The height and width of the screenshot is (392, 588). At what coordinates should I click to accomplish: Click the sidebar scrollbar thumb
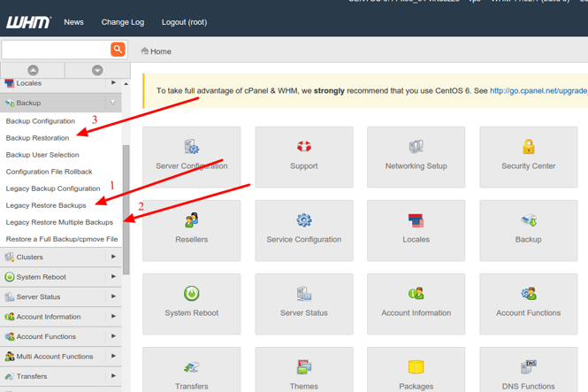(126, 210)
